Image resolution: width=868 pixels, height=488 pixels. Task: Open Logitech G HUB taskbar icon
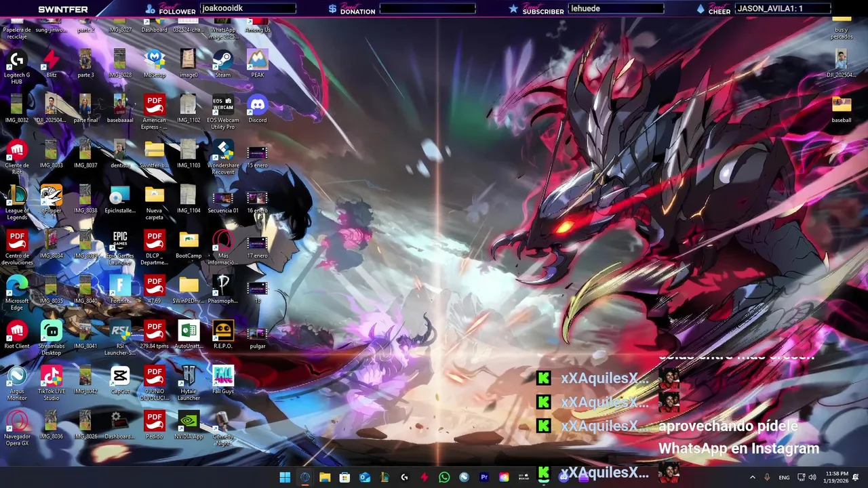tap(404, 477)
